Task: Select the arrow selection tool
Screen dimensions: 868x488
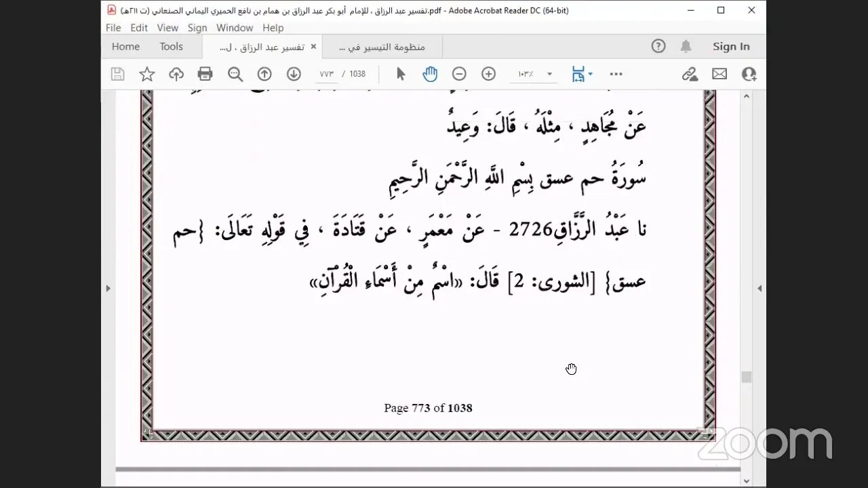Action: click(401, 74)
